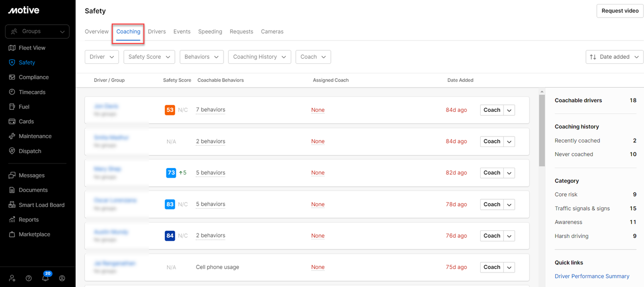Viewport: 644px width, 287px height.
Task: Open Timecards from the sidebar icon
Action: point(12,92)
